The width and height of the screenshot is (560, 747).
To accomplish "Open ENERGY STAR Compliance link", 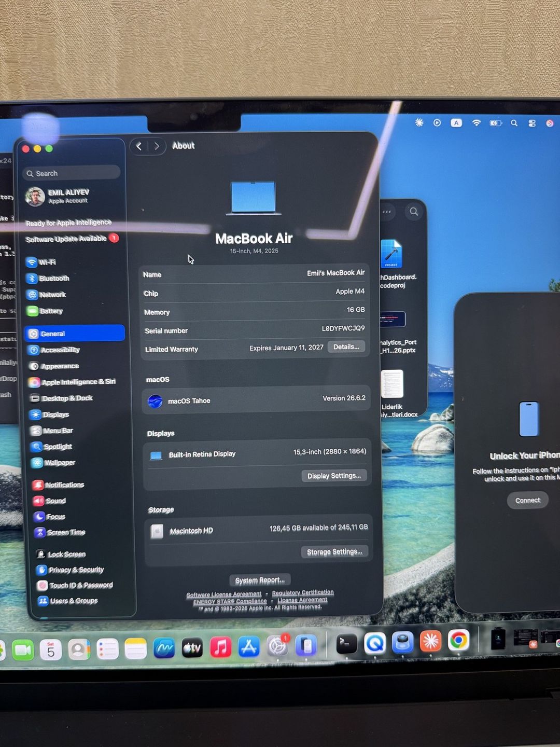I will pos(230,602).
